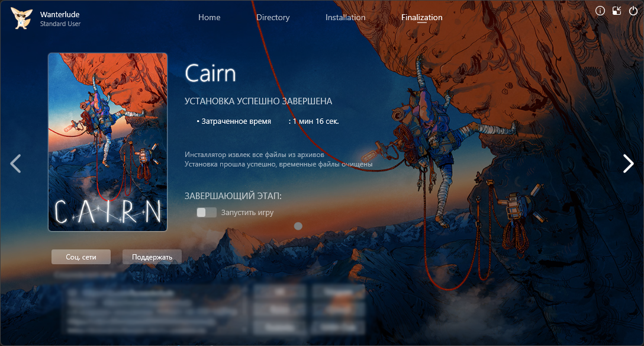
Task: Click the Запустить игру label text
Action: click(247, 212)
